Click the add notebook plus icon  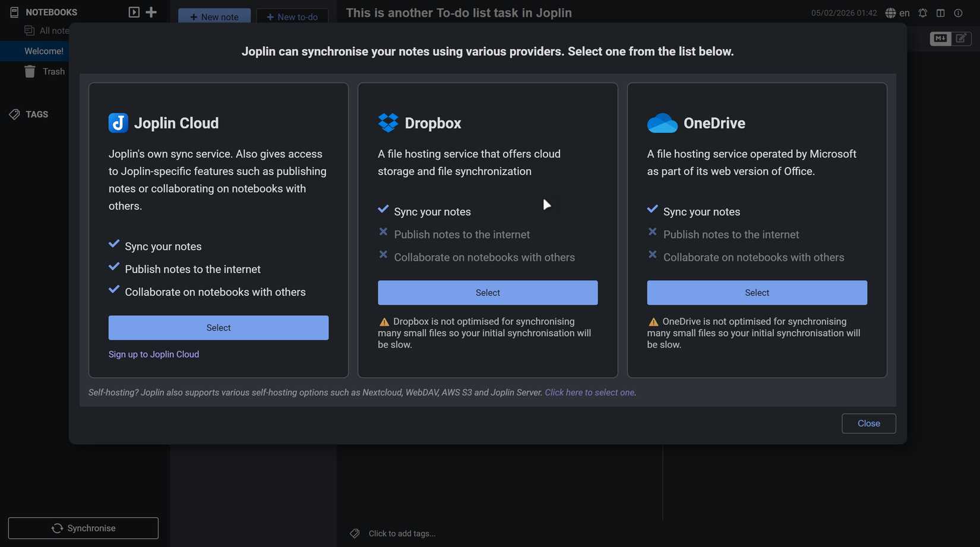click(x=151, y=12)
